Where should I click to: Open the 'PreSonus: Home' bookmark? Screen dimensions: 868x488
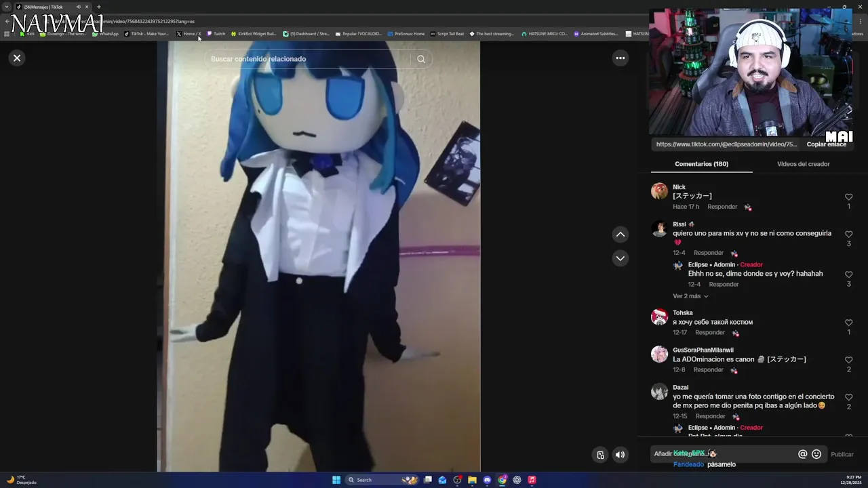point(406,34)
